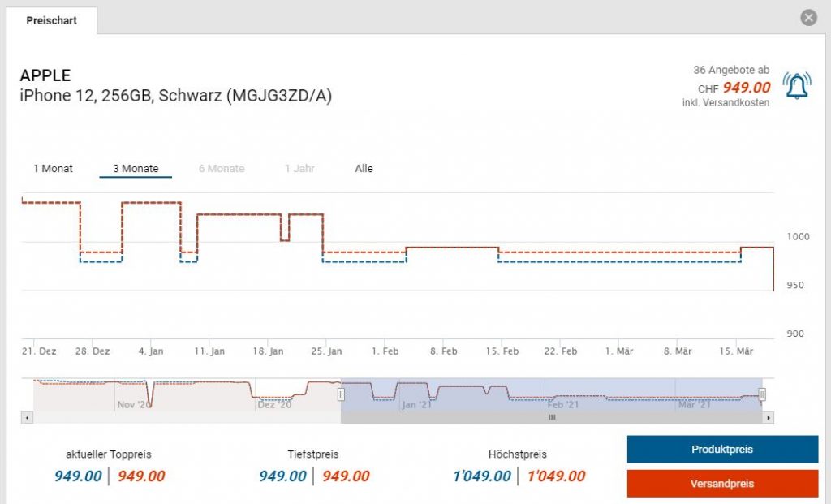Click the CHF 949.00 offer price
Screen dimensions: 831x504
[x=746, y=88]
